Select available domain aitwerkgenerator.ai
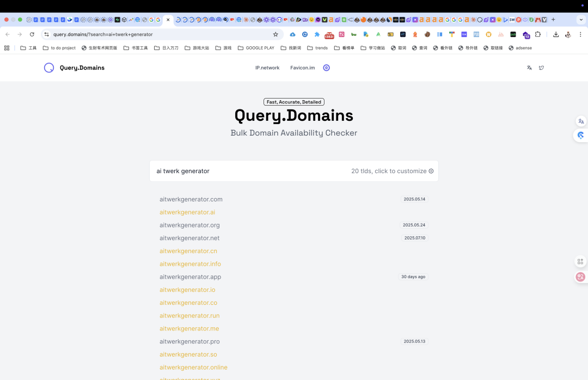Viewport: 588px width, 380px height. [187, 212]
